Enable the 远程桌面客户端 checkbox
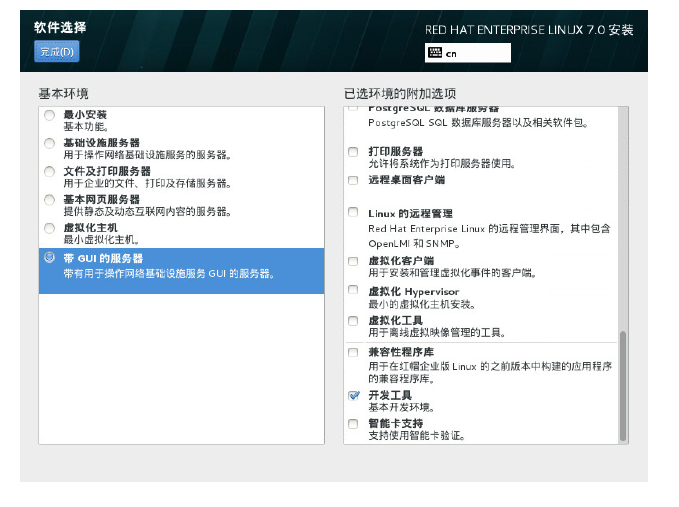This screenshot has height=507, width=679. point(353,180)
